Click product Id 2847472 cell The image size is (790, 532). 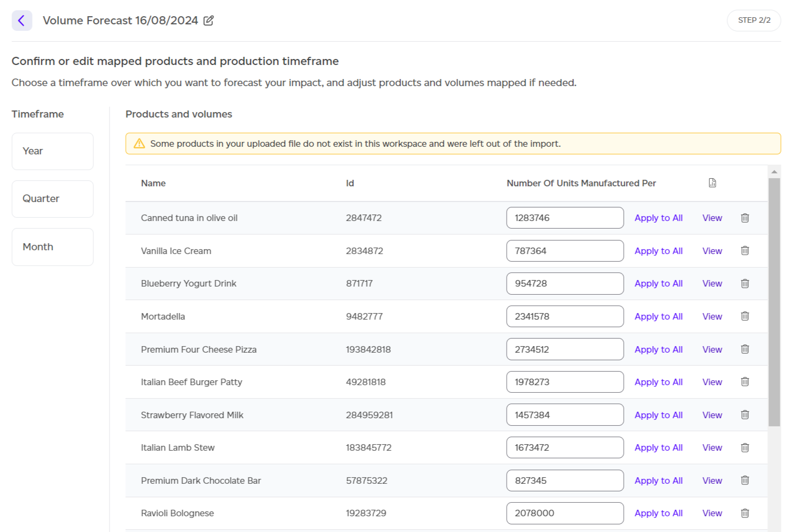point(364,218)
